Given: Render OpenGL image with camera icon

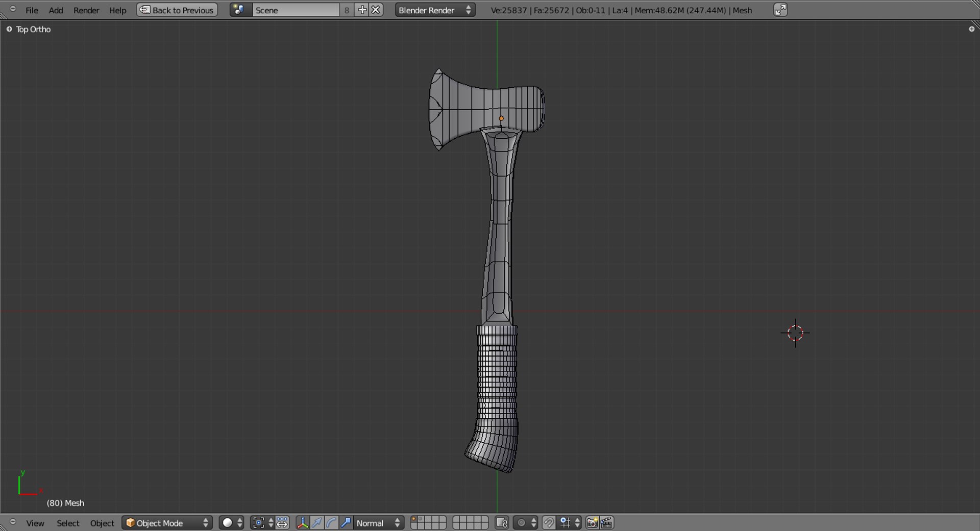Looking at the screenshot, I should coord(592,523).
